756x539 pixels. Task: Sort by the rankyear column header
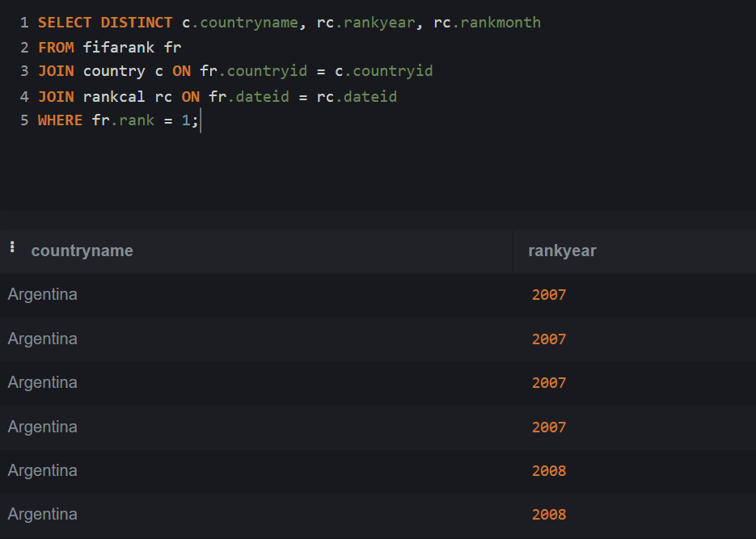point(562,251)
